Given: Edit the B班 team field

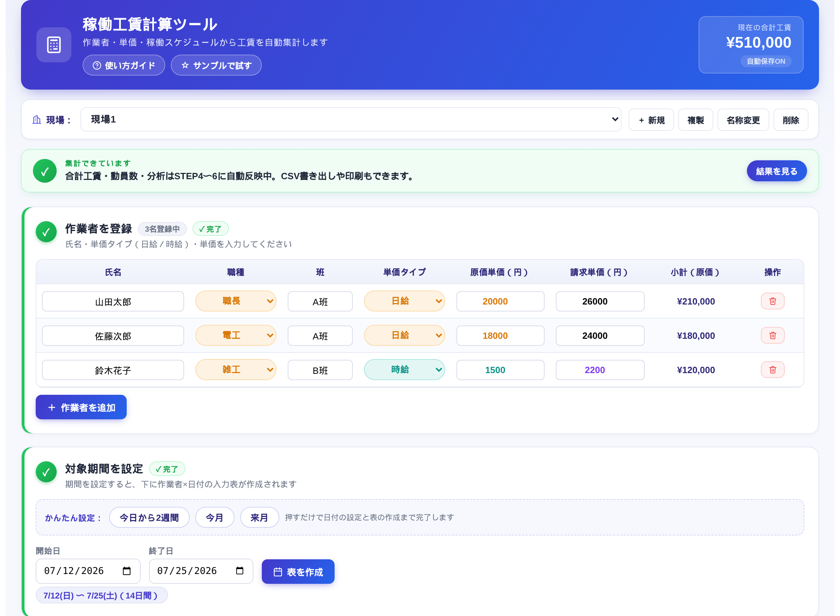Looking at the screenshot, I should [320, 370].
